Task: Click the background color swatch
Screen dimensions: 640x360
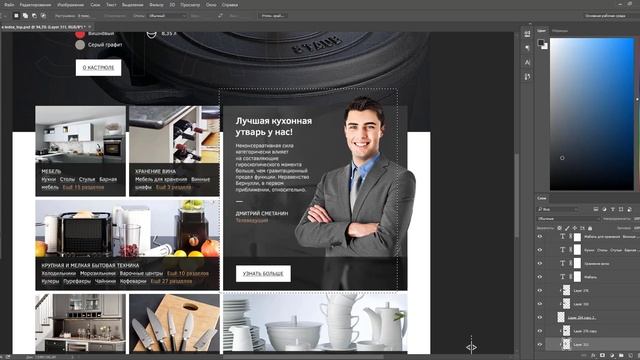Action: [x=544, y=46]
